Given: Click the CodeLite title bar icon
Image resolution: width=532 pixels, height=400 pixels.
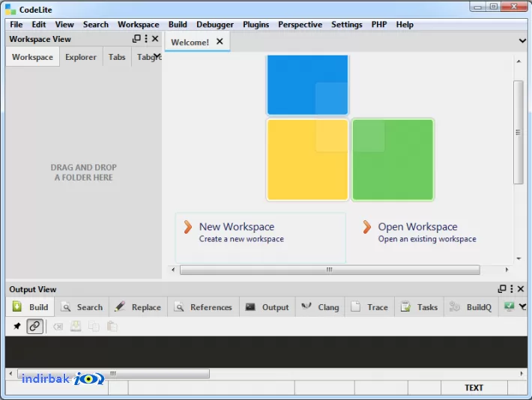Looking at the screenshot, I should coord(10,9).
